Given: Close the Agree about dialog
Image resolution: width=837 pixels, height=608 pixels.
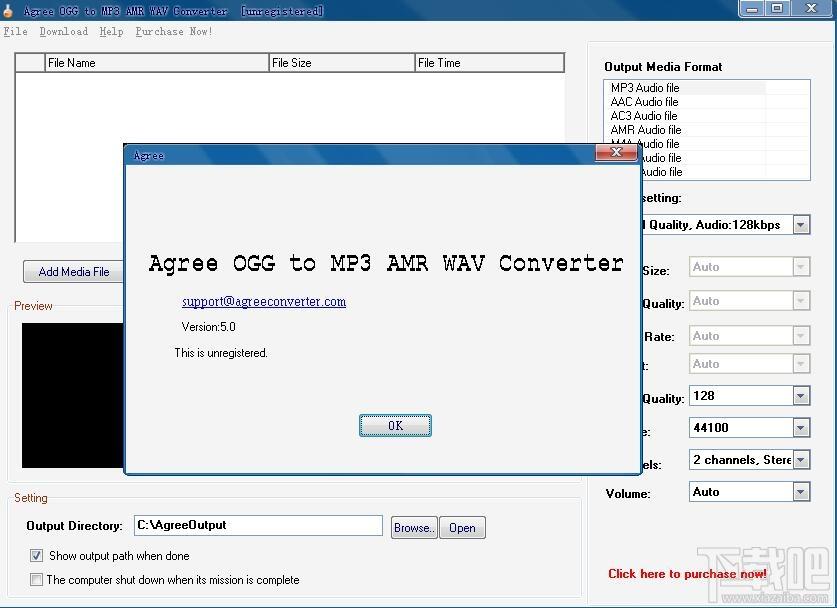Looking at the screenshot, I should 616,152.
